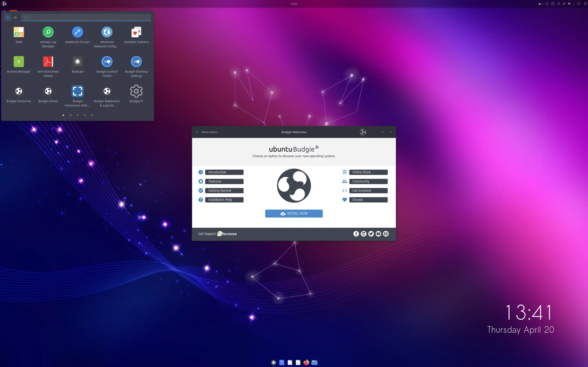The width and height of the screenshot is (588, 367).
Task: Launch Atril Document Viewer
Action: pyautogui.click(x=48, y=62)
